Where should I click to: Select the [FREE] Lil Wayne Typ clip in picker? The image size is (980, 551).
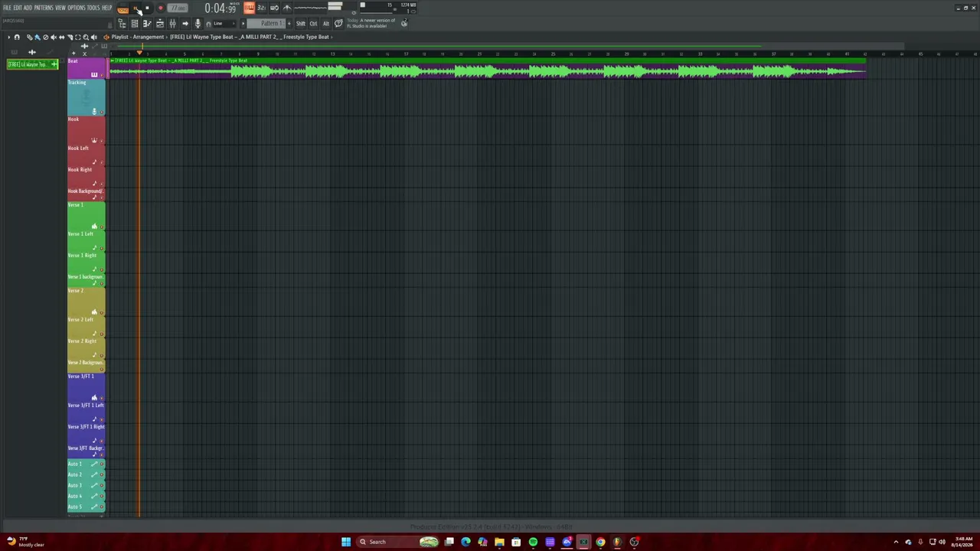click(x=32, y=64)
